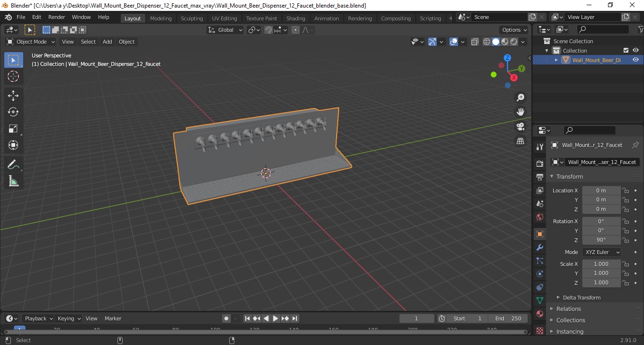Open the Keying popover in timeline
The image size is (644, 345).
pos(69,318)
